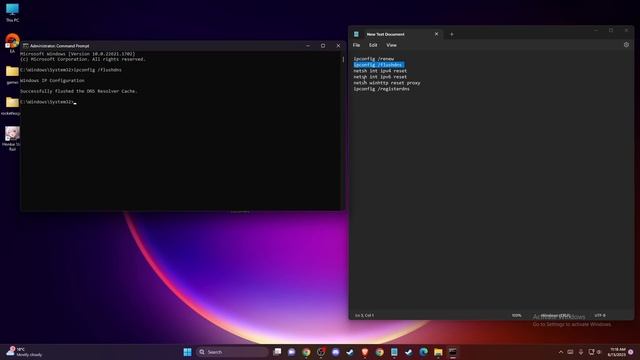Screen dimensions: 640x360
Task: Open the volume tray icon
Action: 599,352
